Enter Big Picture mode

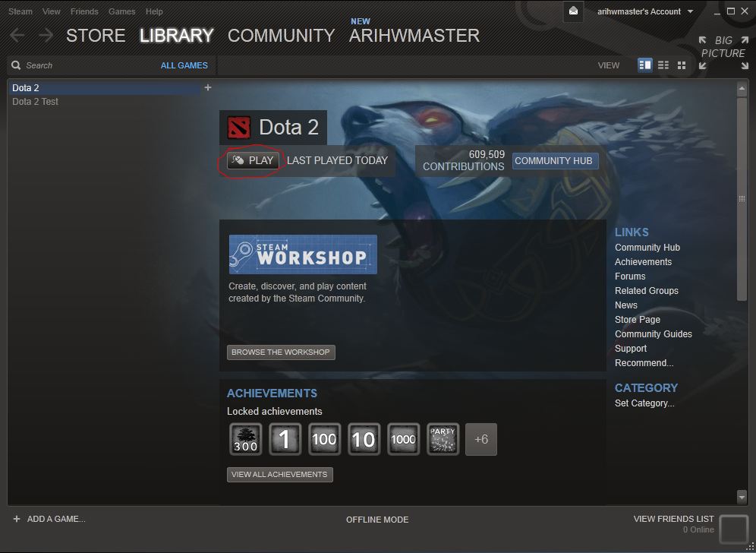coord(723,47)
